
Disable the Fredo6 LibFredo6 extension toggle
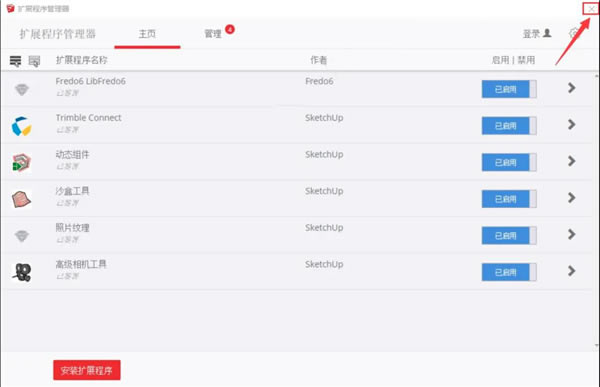point(509,89)
